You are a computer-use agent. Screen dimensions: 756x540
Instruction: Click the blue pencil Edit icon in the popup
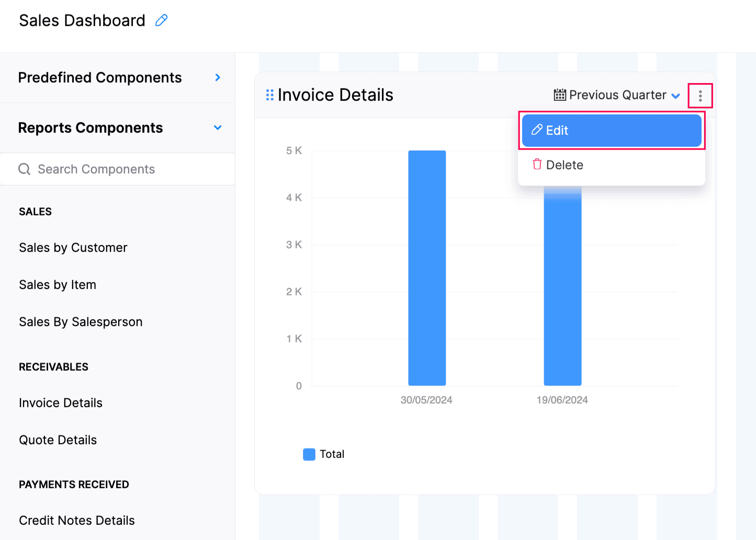point(537,130)
